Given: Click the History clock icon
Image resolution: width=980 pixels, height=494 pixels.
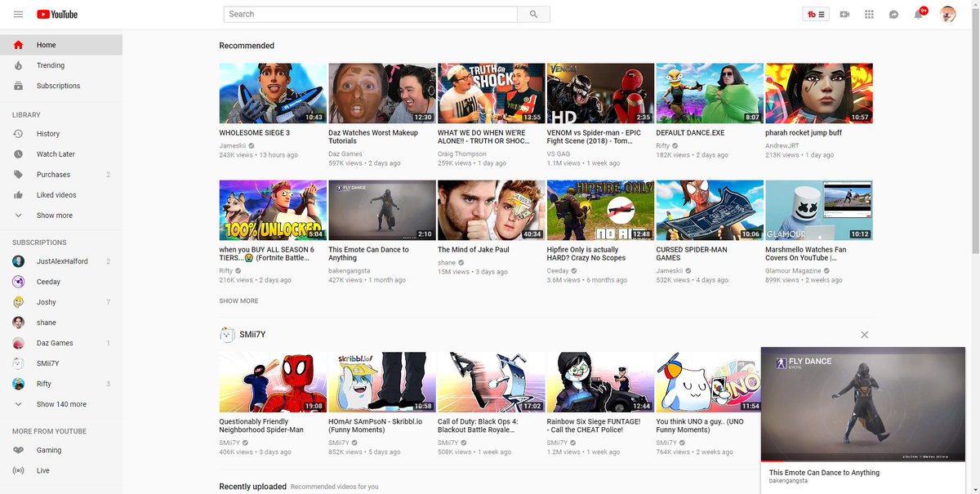Looking at the screenshot, I should click(18, 134).
